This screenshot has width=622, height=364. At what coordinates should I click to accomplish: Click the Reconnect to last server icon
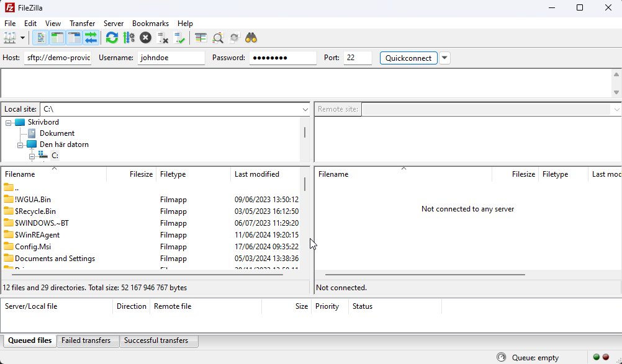(x=179, y=38)
